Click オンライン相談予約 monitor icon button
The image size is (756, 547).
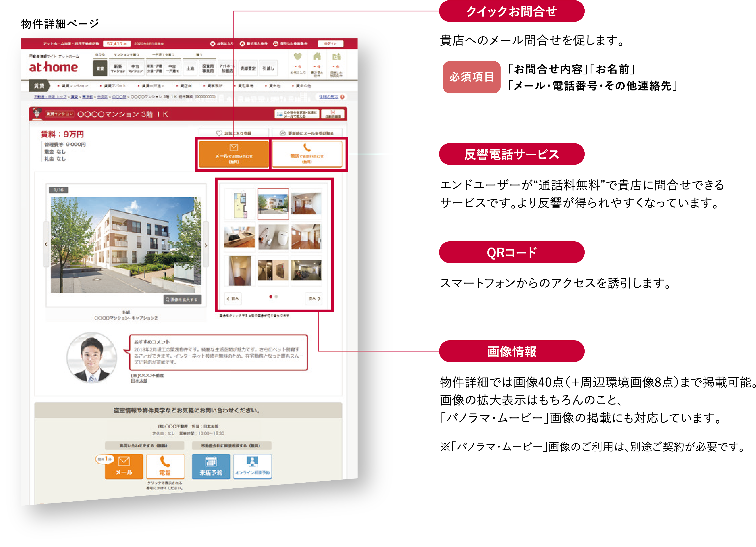point(252,466)
